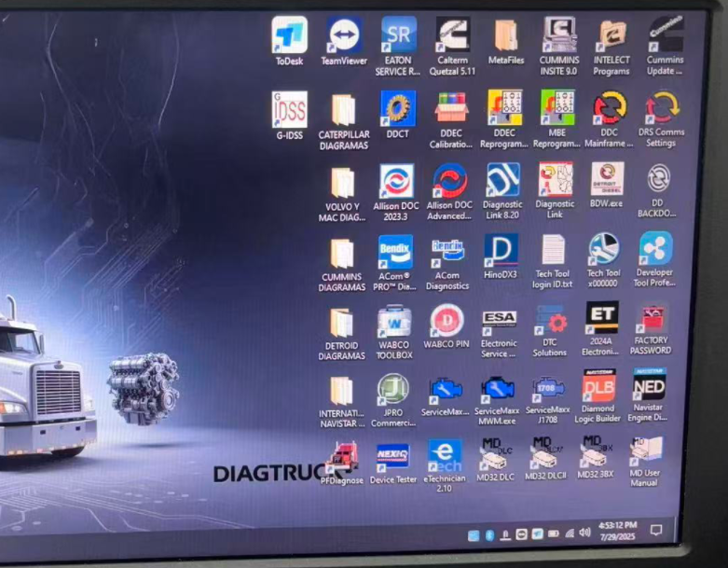The height and width of the screenshot is (568, 728).
Task: Open DDEC Calibration shortcut
Action: (x=451, y=119)
